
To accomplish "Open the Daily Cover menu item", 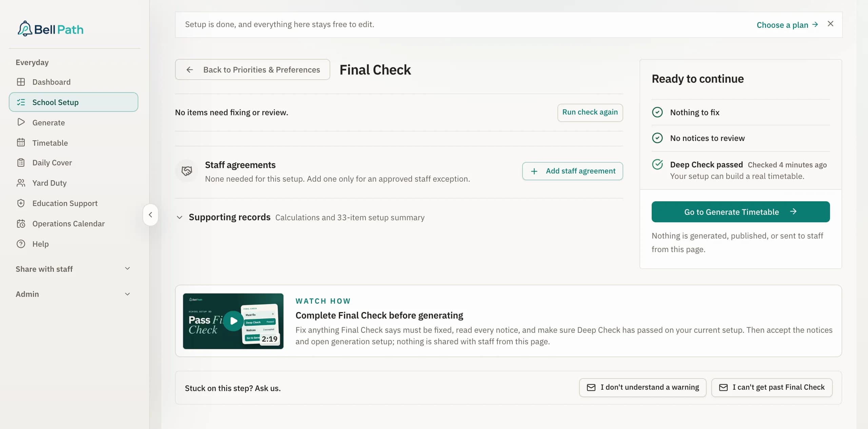I will click(73, 163).
